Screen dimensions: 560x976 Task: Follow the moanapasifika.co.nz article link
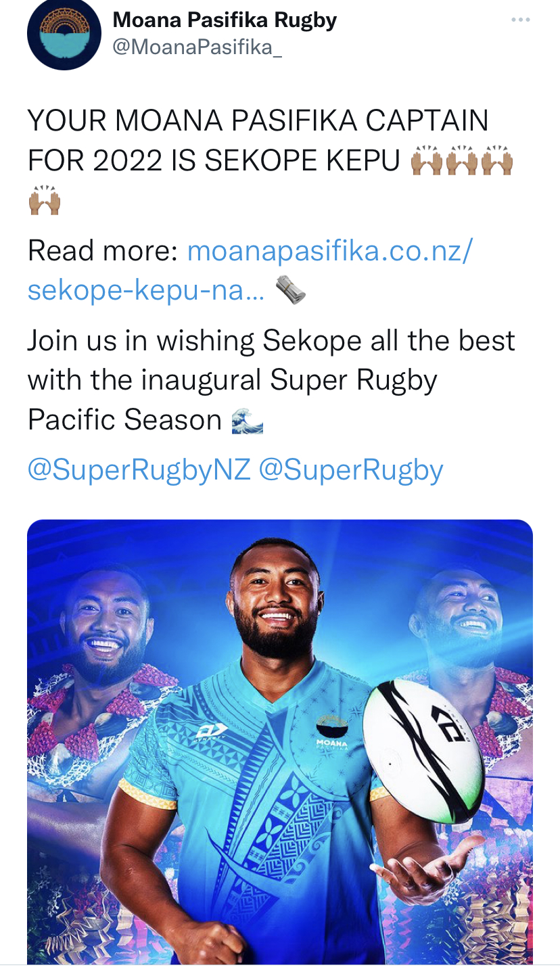250,271
